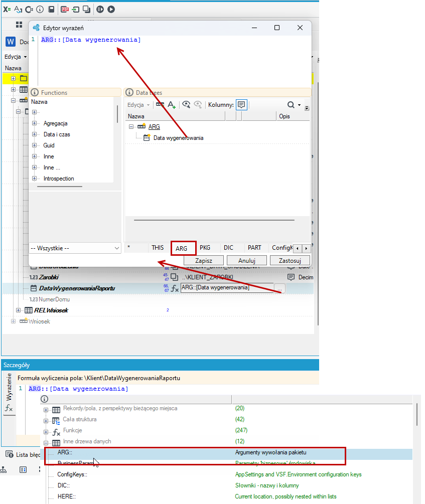This screenshot has width=425, height=504.
Task: Switch to the PART data tree tab
Action: (x=254, y=248)
